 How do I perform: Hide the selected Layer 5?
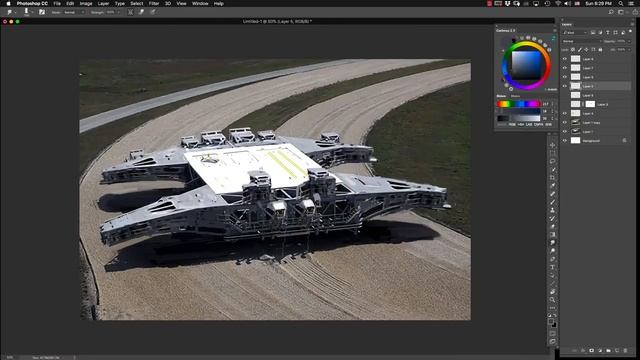pos(565,86)
